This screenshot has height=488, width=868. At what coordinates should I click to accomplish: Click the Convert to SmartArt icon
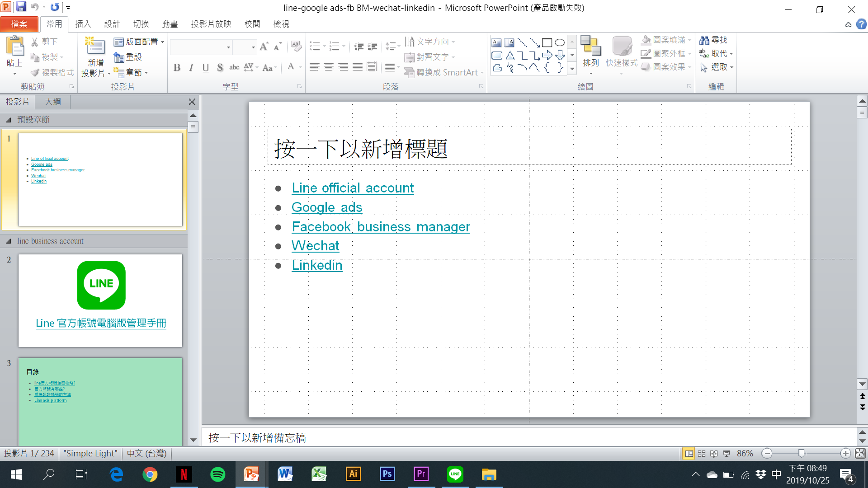[409, 72]
